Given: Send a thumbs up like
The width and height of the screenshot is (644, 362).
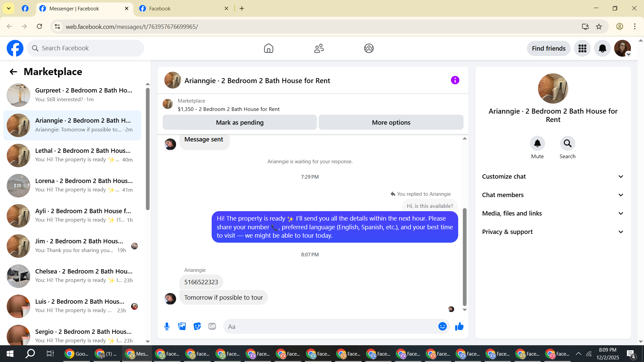Looking at the screenshot, I should pyautogui.click(x=459, y=326).
